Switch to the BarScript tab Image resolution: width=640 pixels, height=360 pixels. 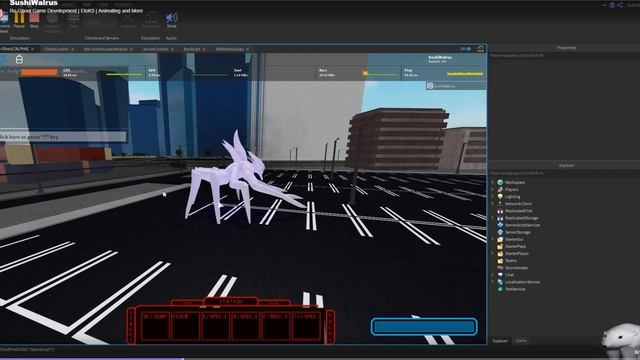[192, 49]
